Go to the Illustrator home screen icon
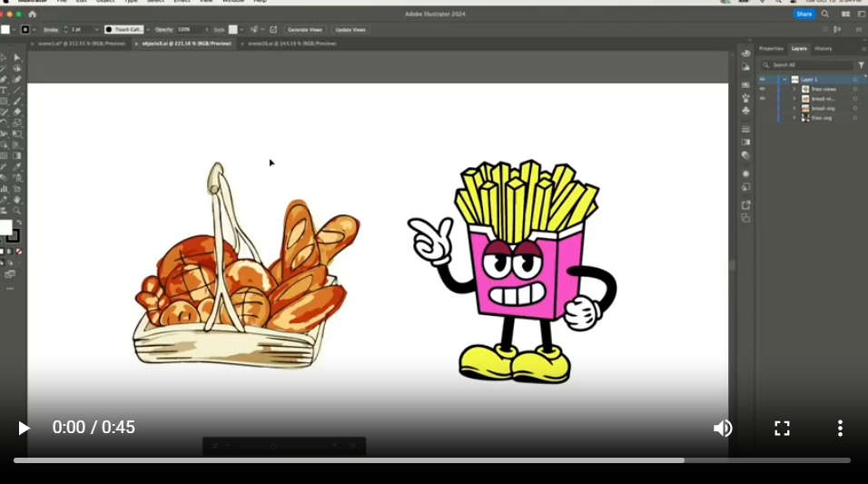Viewport: 868px width, 484px height. 32,15
